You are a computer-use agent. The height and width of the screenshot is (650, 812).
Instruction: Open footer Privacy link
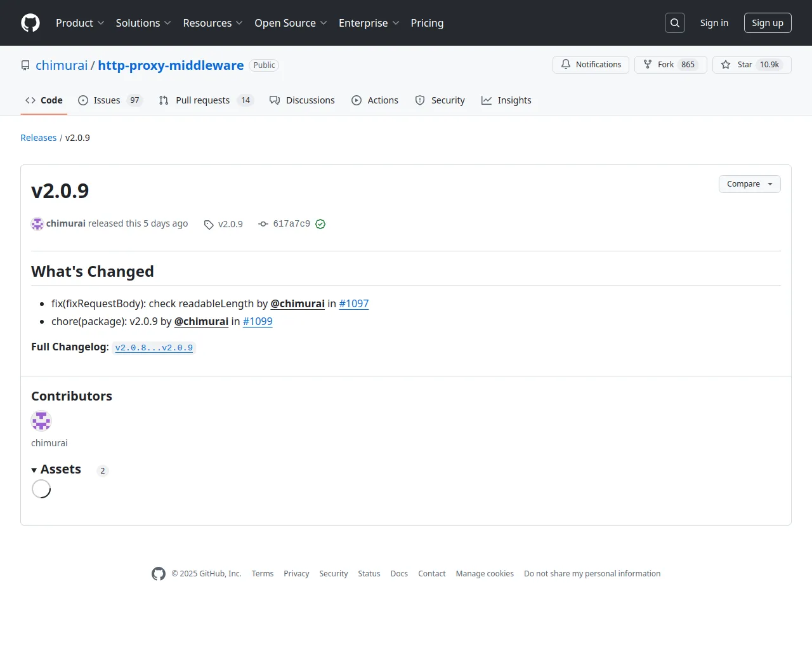tap(296, 574)
